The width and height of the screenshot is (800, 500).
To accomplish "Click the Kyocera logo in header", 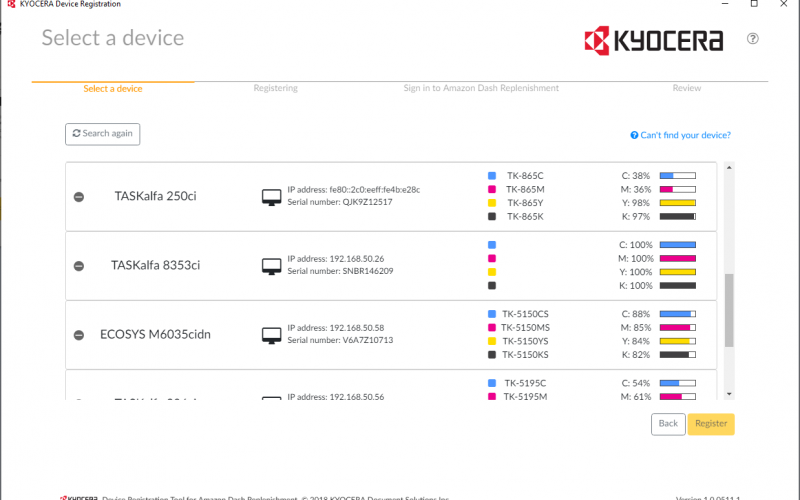I will 653,40.
